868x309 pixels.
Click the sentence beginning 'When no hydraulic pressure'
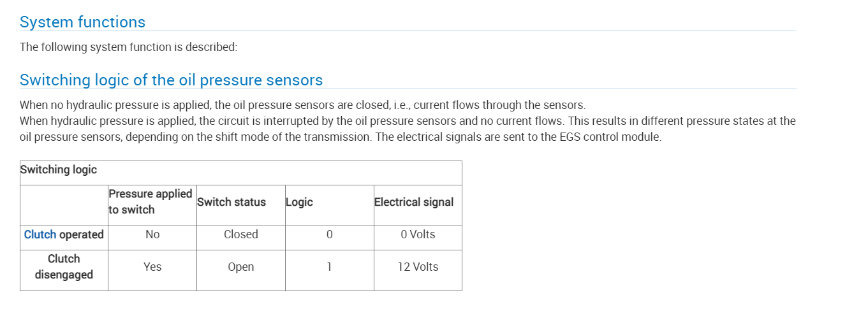tap(302, 104)
